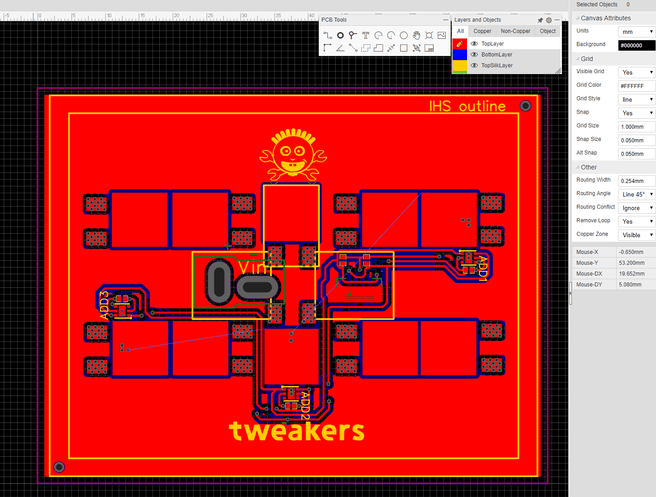Open the Grid Style dropdown
656x497 pixels.
637,100
